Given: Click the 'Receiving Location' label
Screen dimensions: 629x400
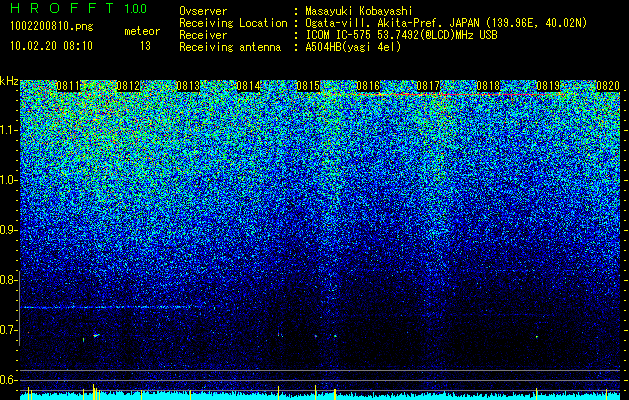Looking at the screenshot, I should click(233, 23).
